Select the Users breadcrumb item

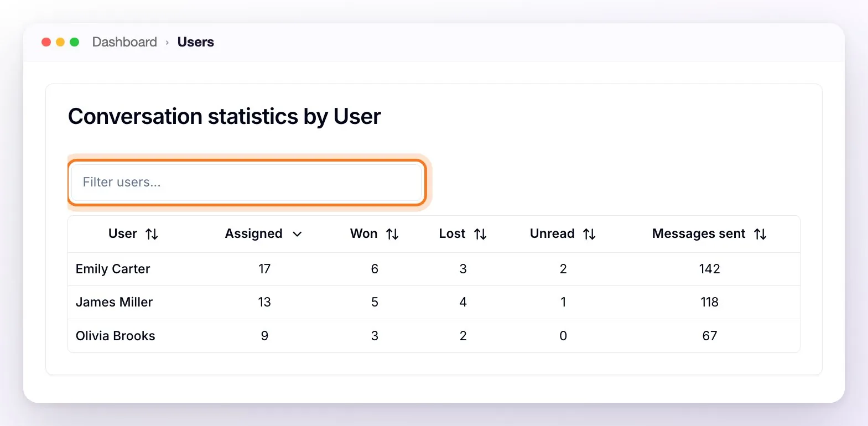pos(196,42)
